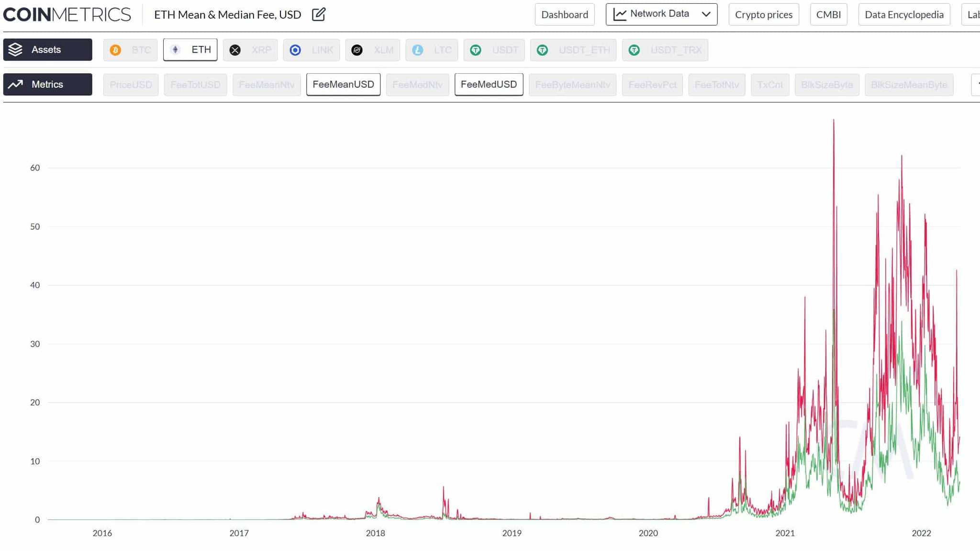Open the CMBI page
The height and width of the screenshot is (551, 980).
[828, 14]
